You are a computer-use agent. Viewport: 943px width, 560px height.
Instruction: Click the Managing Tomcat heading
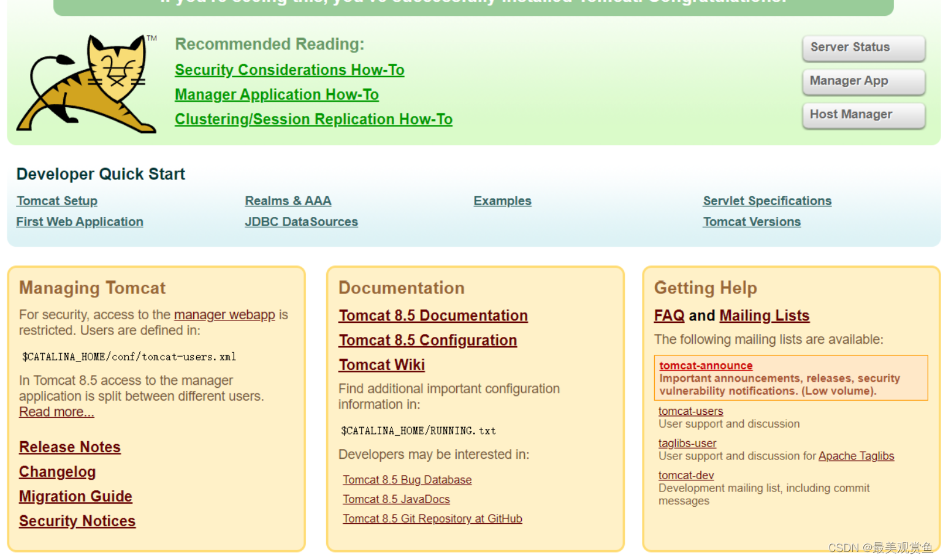coord(92,288)
